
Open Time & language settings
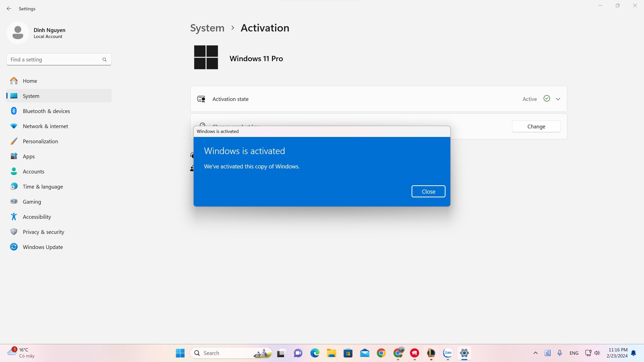click(x=59, y=187)
